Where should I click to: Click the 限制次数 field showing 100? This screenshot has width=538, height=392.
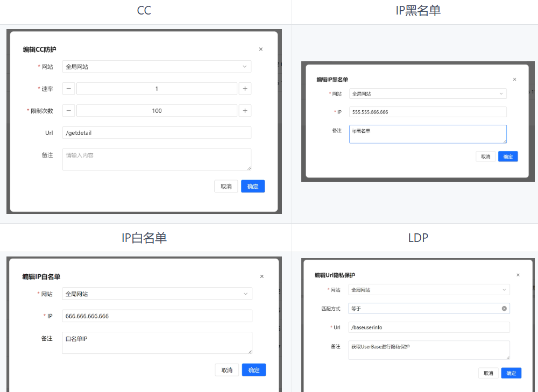click(157, 110)
